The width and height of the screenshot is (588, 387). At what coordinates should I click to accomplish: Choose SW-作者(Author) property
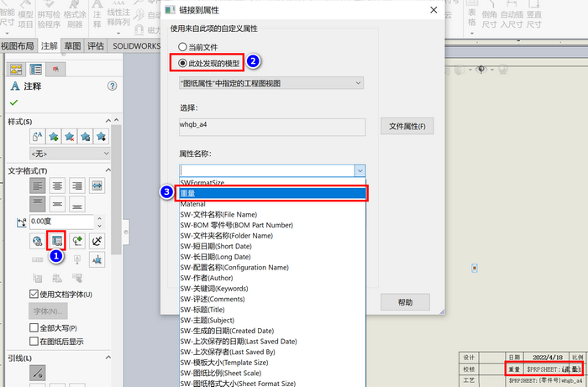(273, 278)
